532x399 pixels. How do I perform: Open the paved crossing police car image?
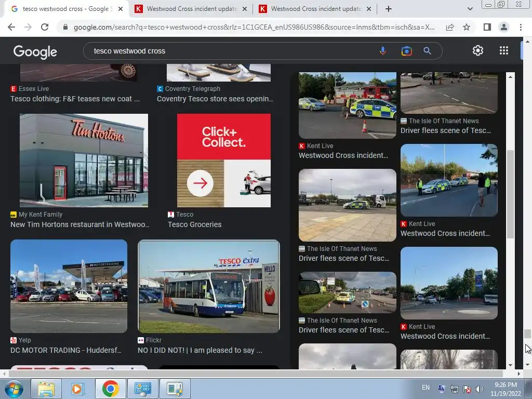348,205
